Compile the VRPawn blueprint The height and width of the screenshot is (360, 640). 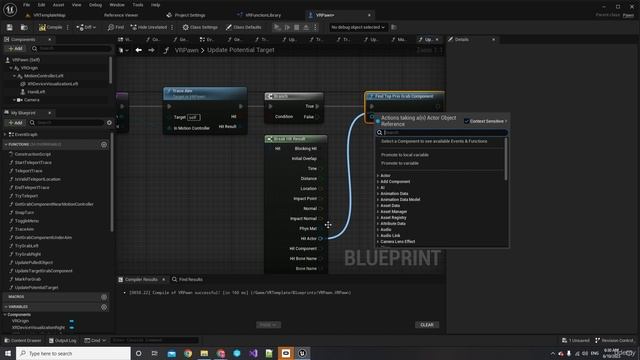pyautogui.click(x=51, y=27)
